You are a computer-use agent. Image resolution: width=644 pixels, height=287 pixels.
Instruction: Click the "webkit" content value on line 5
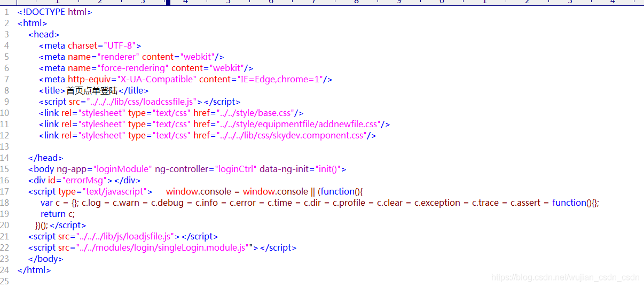pyautogui.click(x=198, y=57)
